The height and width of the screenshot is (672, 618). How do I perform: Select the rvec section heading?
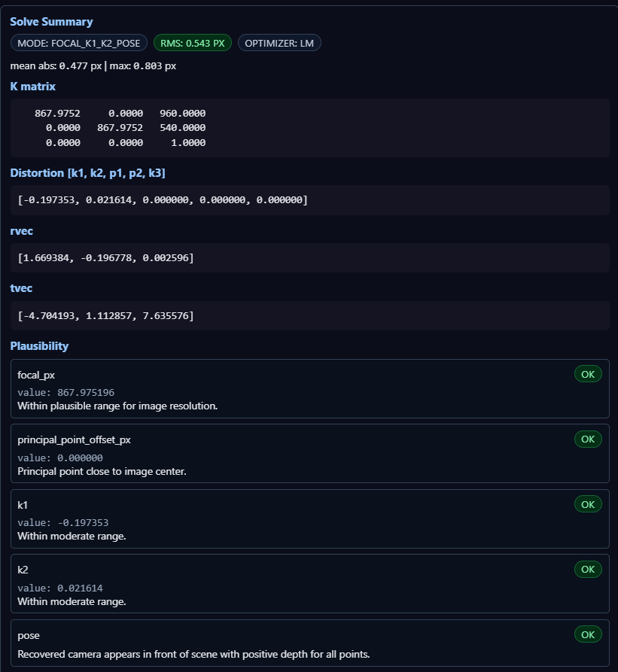[21, 231]
